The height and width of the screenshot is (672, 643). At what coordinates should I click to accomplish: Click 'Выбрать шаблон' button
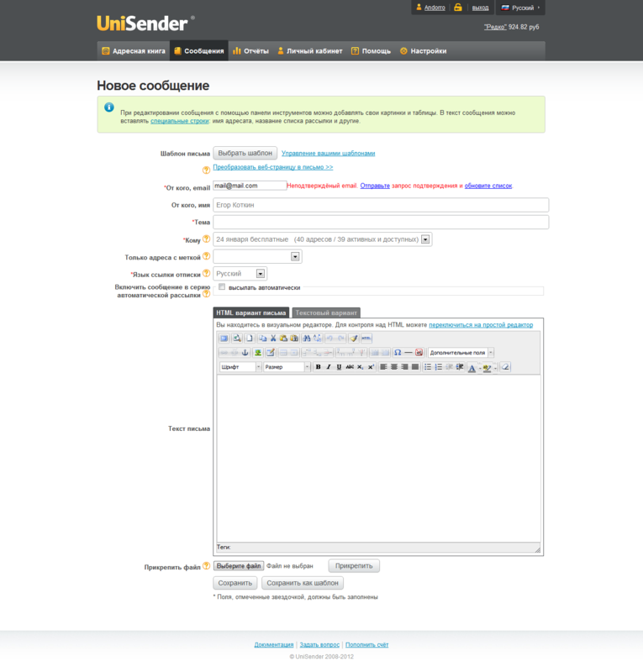pos(245,153)
